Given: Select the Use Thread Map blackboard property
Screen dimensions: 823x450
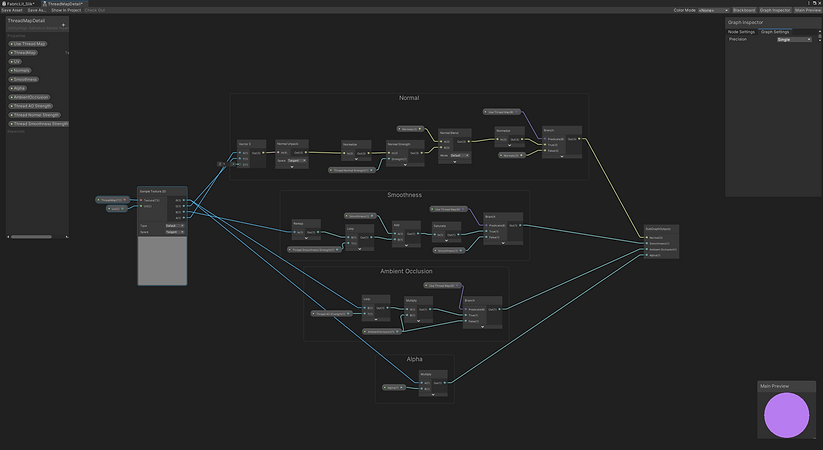Looking at the screenshot, I should [x=28, y=44].
